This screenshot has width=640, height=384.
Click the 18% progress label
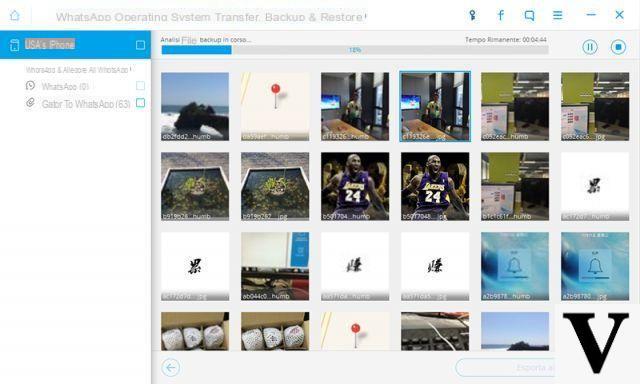click(355, 50)
